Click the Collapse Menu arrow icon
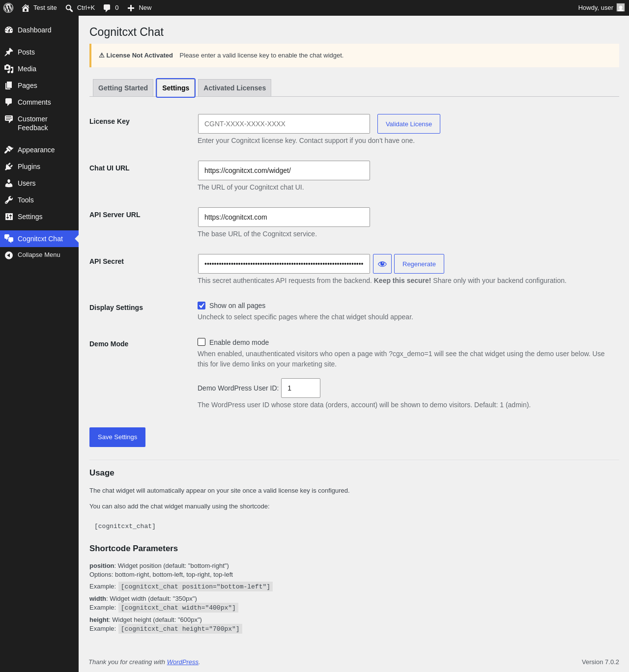The width and height of the screenshot is (629, 672). (x=9, y=255)
